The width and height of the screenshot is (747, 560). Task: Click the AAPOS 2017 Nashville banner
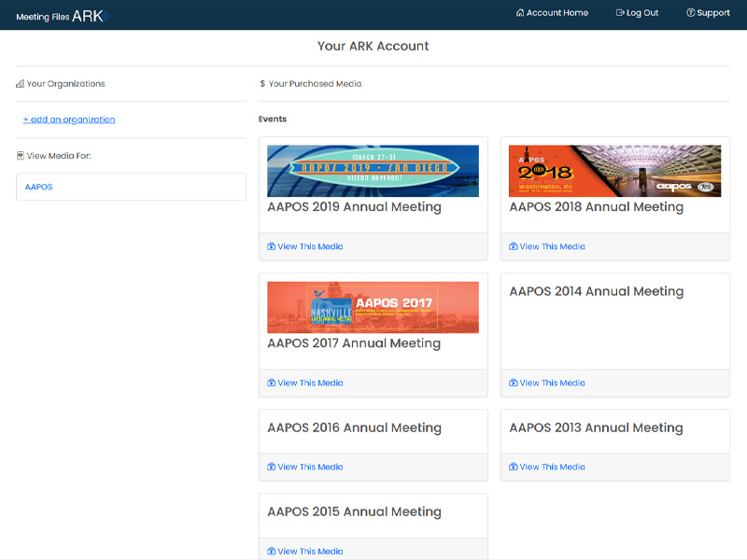(373, 307)
